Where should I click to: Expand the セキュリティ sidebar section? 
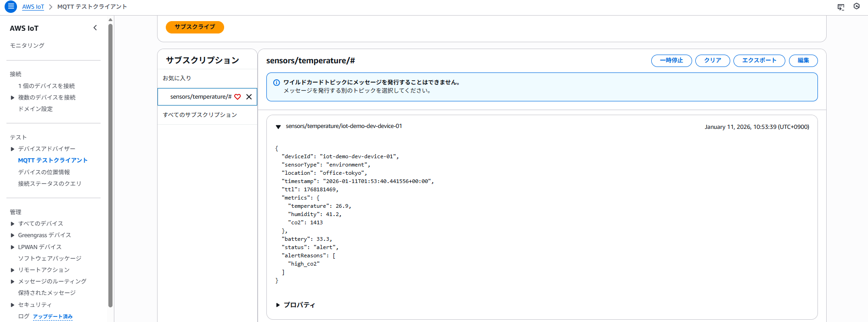click(12, 305)
